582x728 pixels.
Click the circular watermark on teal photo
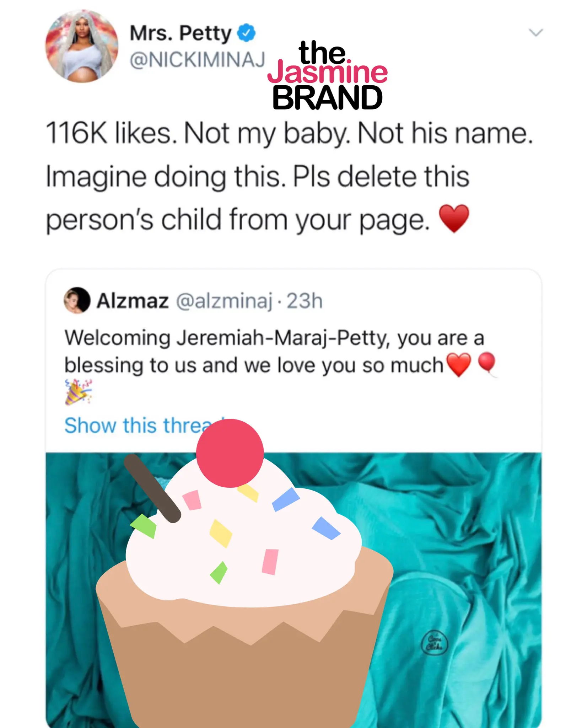tap(434, 642)
